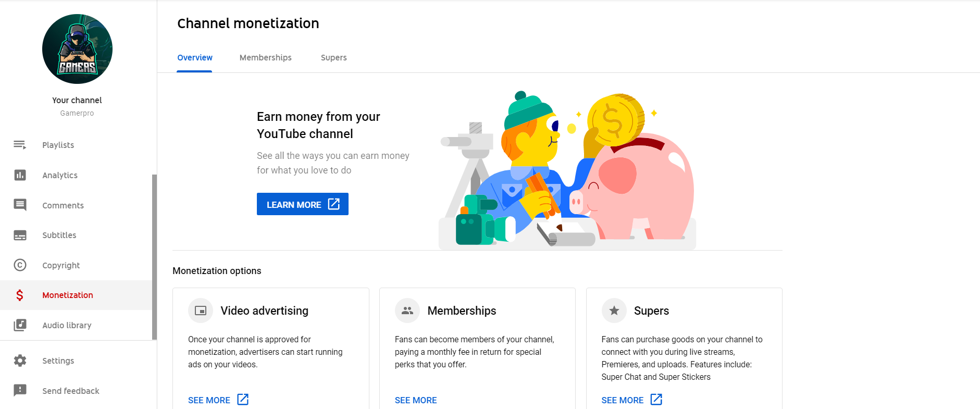The image size is (980, 409).
Task: Click the sidebar vertical scrollbar
Action: click(154, 257)
